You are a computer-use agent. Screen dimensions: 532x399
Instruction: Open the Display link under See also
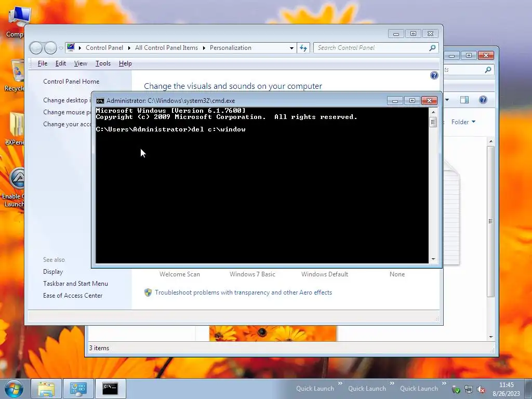click(x=53, y=271)
